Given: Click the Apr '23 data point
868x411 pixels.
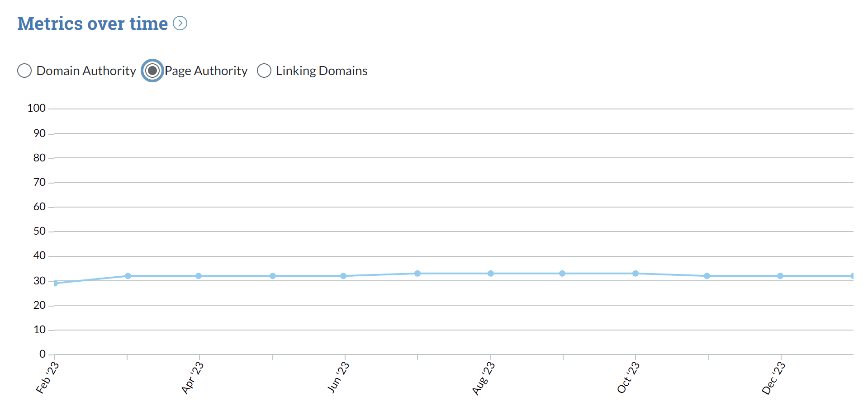Looking at the screenshot, I should tap(199, 276).
